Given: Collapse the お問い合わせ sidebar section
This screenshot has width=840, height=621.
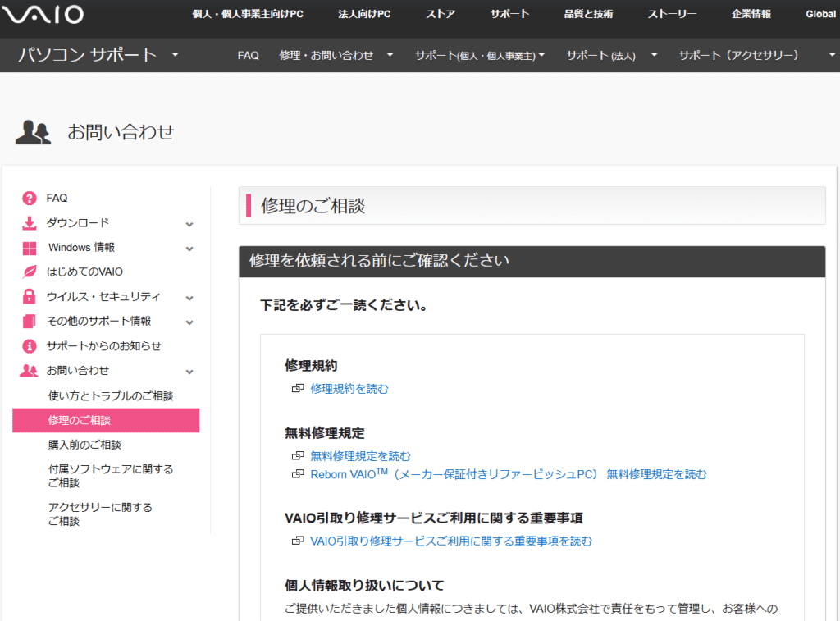Looking at the screenshot, I should pos(190,371).
